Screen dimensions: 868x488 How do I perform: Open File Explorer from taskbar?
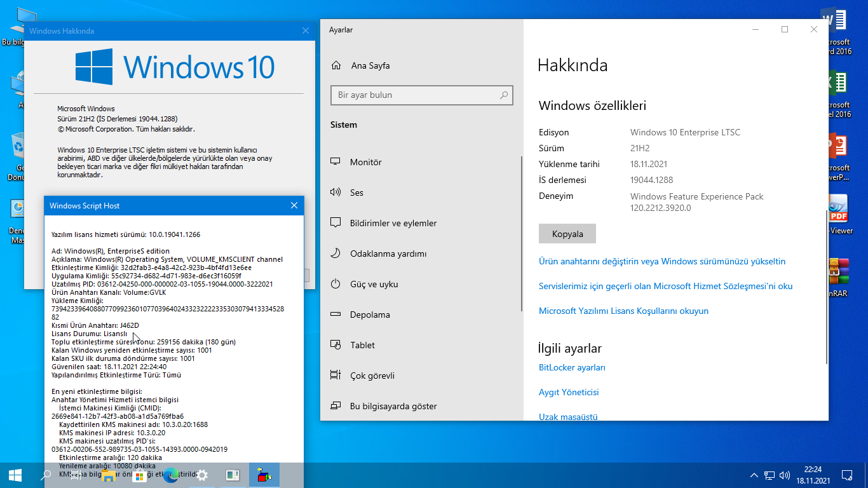pos(108,475)
